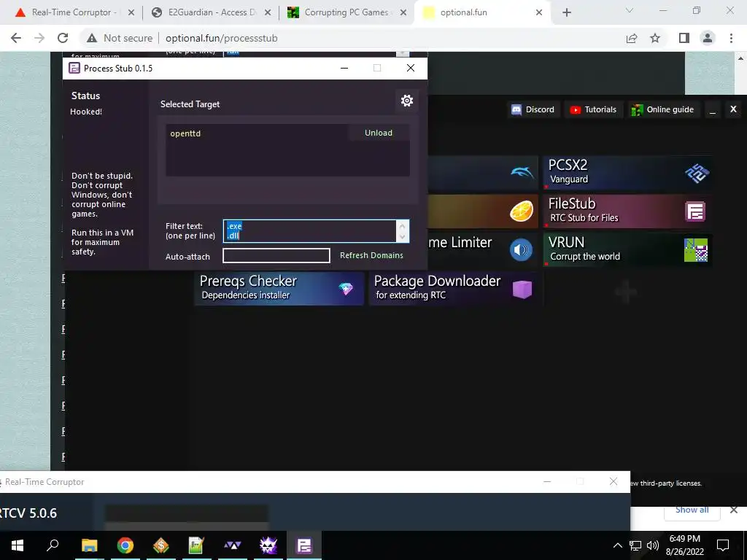Viewport: 747px width, 560px height.
Task: Open File Explorer from taskbar
Action: click(x=89, y=545)
